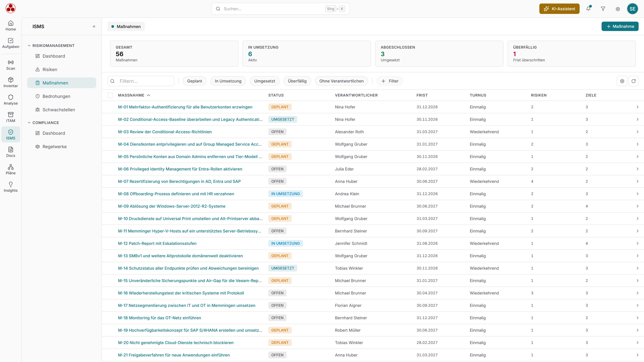Image resolution: width=644 pixels, height=362 pixels.
Task: Collapse the Compliance section
Action: [43, 123]
